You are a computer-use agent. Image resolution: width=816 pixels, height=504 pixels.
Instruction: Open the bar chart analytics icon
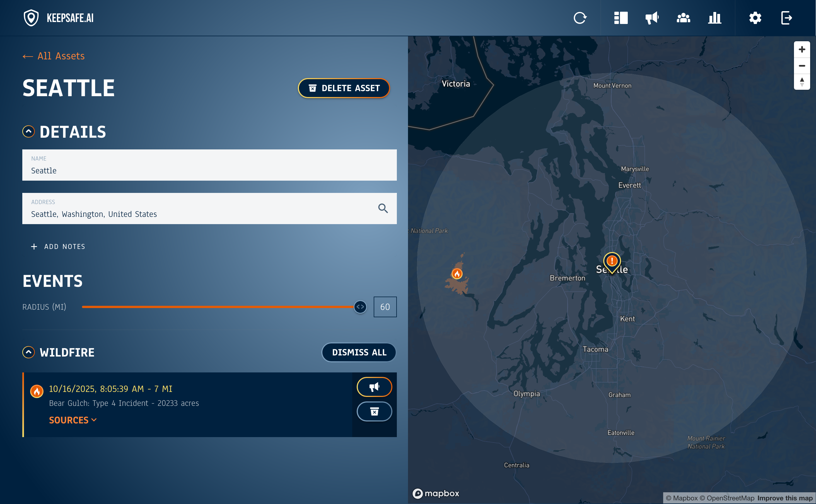tap(714, 18)
